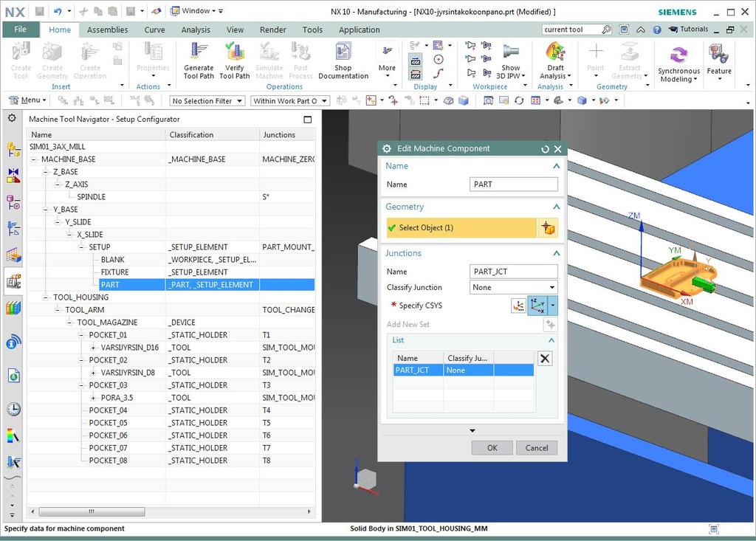Image resolution: width=756 pixels, height=541 pixels.
Task: Click the CSYS dialog icon beside Specify CSYS
Action: click(x=518, y=306)
